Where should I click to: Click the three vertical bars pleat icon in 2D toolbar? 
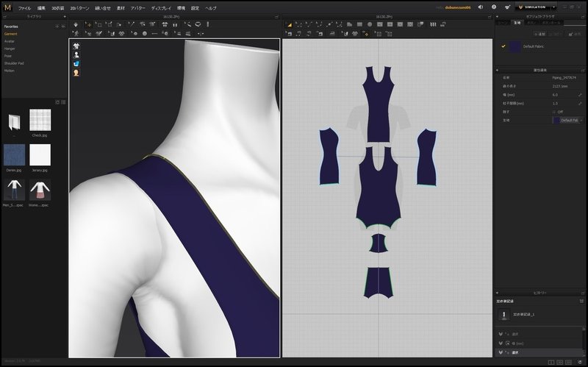tap(433, 24)
